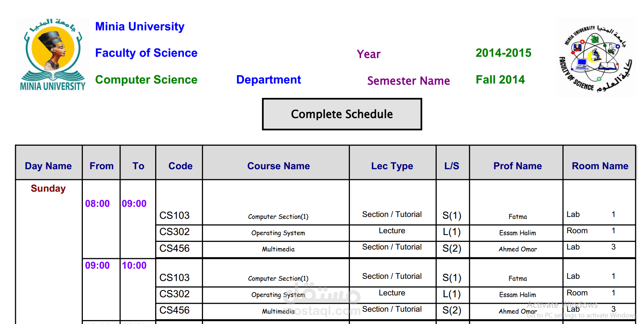Image resolution: width=644 pixels, height=324 pixels.
Task: Click 'Computer Section(1)' in the 08:00 slot
Action: click(278, 217)
